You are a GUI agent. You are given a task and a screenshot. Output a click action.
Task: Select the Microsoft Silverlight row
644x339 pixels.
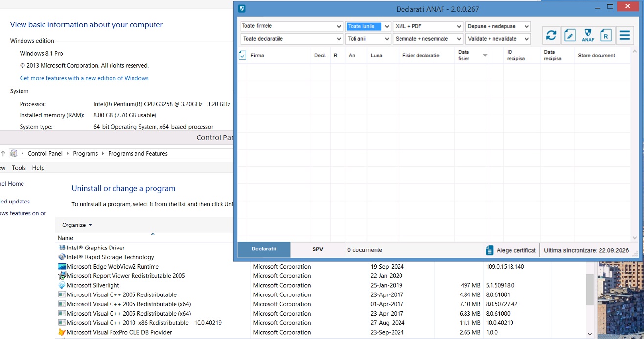click(x=320, y=285)
